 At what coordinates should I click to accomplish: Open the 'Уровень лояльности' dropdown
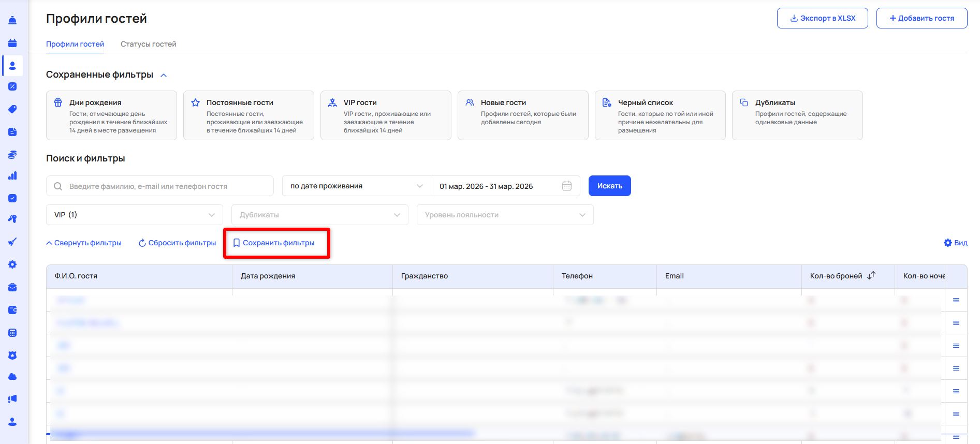click(x=505, y=215)
